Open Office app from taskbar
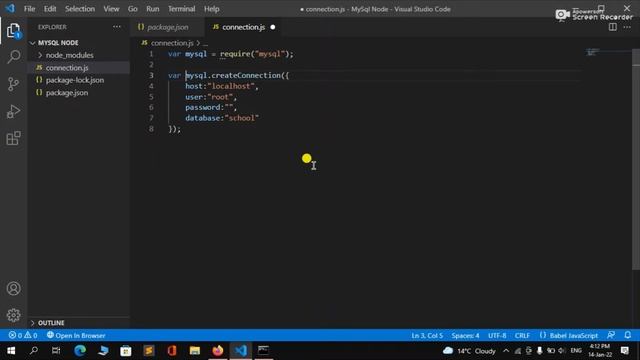 pyautogui.click(x=172, y=351)
